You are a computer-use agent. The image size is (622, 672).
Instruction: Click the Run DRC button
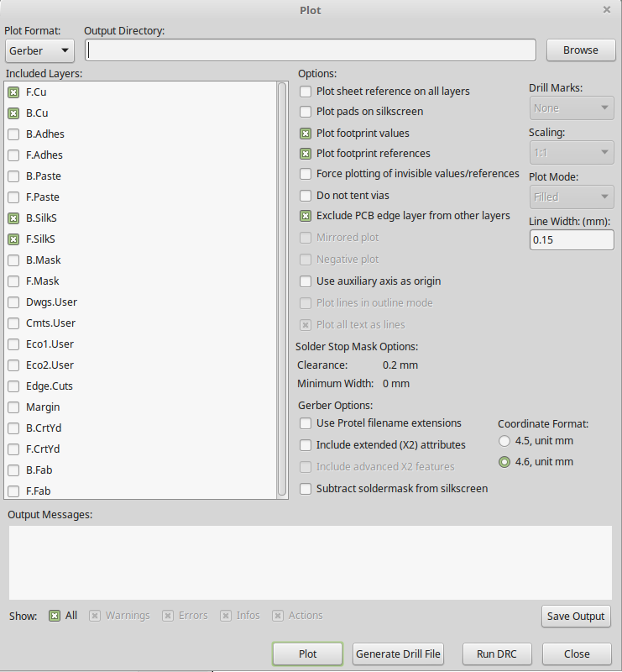(x=496, y=654)
